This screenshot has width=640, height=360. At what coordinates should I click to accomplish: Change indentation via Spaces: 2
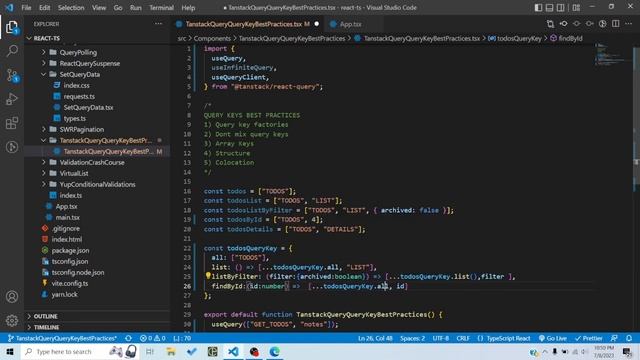[412, 338]
